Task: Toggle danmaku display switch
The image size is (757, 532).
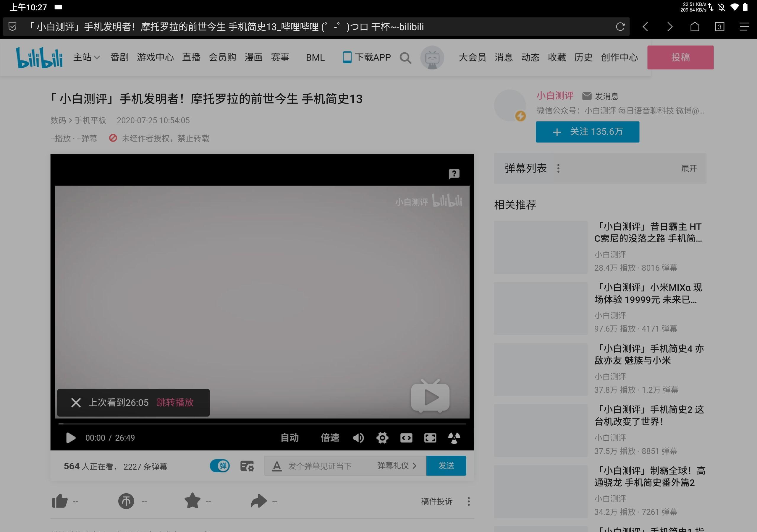Action: tap(220, 466)
